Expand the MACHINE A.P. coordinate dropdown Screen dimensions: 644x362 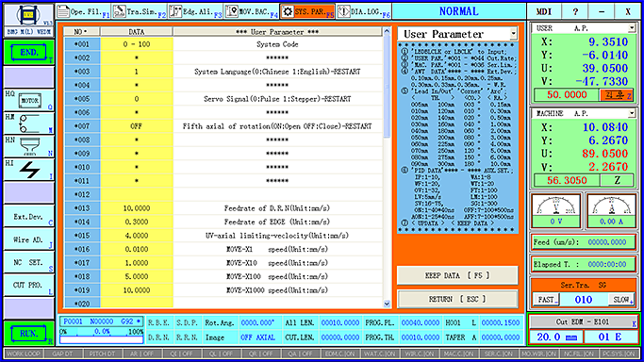coord(631,113)
